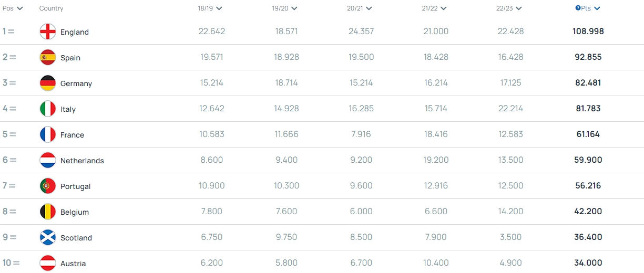Sort by the 22/23 season column
Viewport: 644px width, 273px height.
coord(509,8)
